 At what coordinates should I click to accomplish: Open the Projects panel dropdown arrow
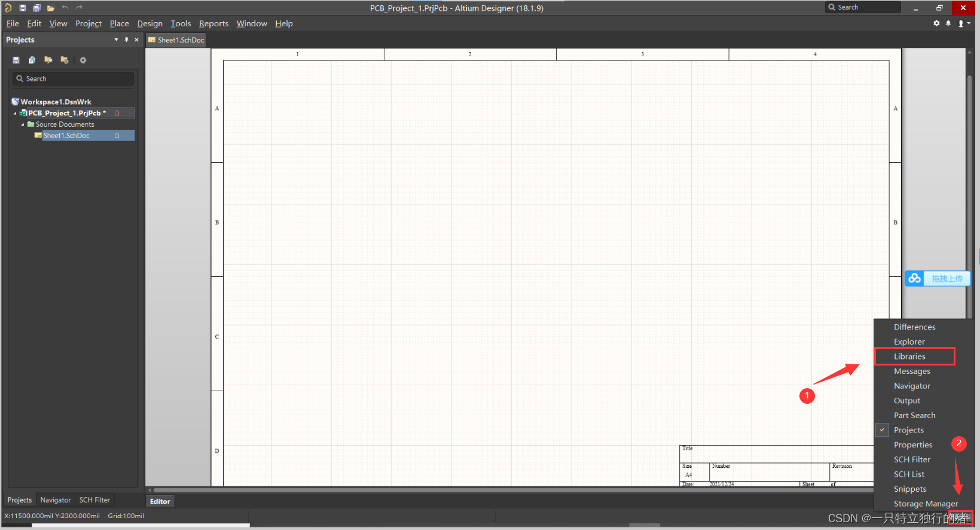pos(116,39)
